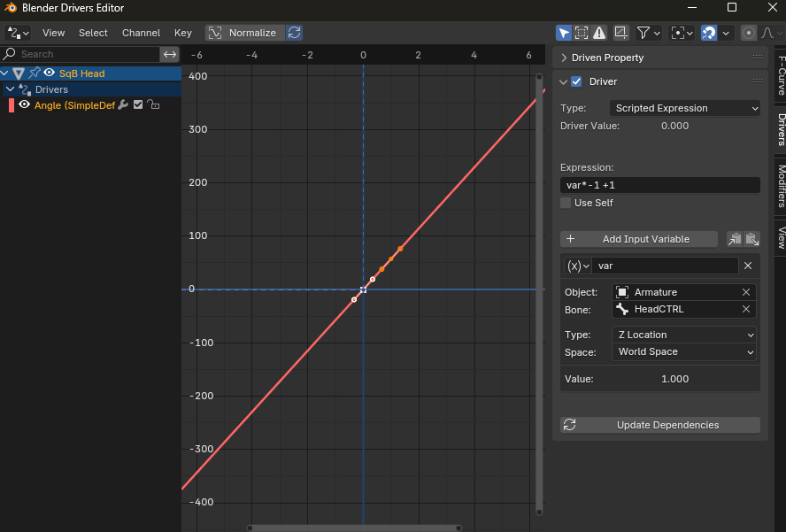Click the variable name field var
The width and height of the screenshot is (786, 532).
pyautogui.click(x=666, y=266)
